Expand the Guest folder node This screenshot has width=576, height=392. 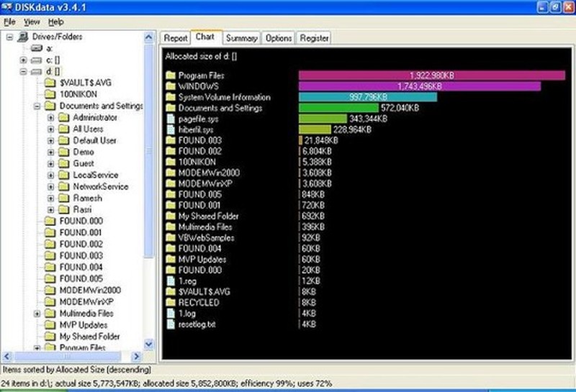click(x=50, y=164)
